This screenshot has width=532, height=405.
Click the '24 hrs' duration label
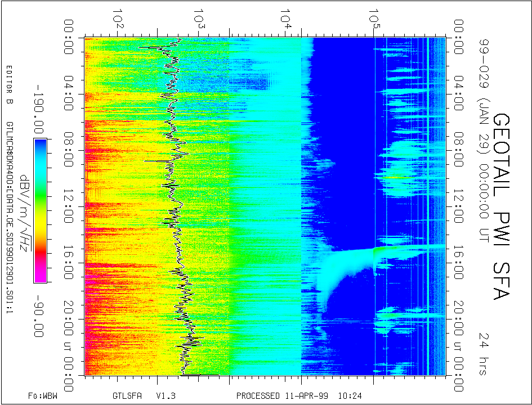(482, 353)
